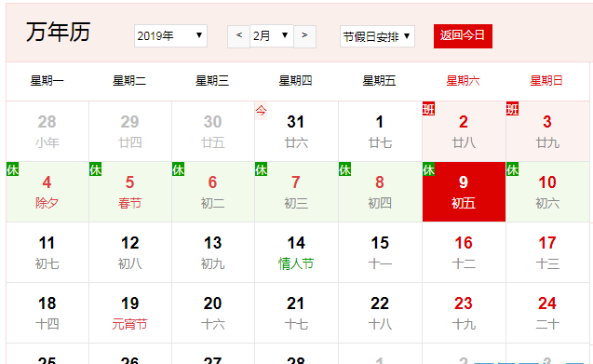
Task: Click the 休 badge on February 7
Action: pyautogui.click(x=261, y=169)
